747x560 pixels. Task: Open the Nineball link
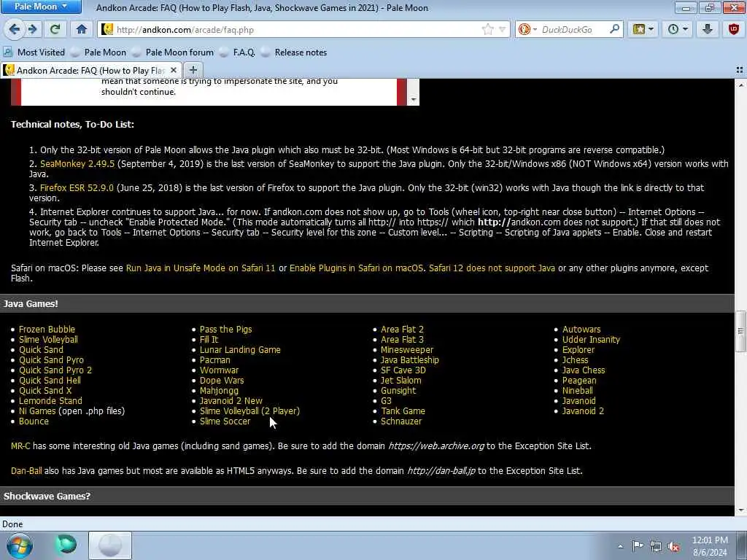[578, 391]
